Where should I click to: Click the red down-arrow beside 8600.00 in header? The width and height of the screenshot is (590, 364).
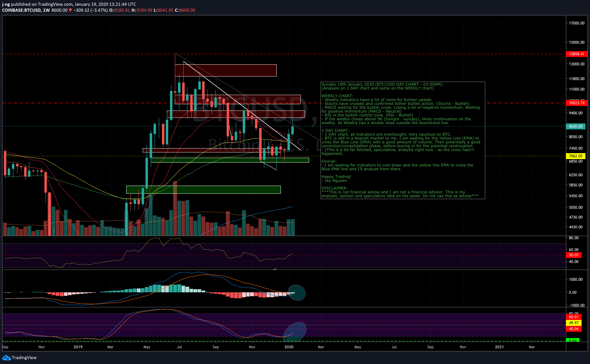point(70,10)
